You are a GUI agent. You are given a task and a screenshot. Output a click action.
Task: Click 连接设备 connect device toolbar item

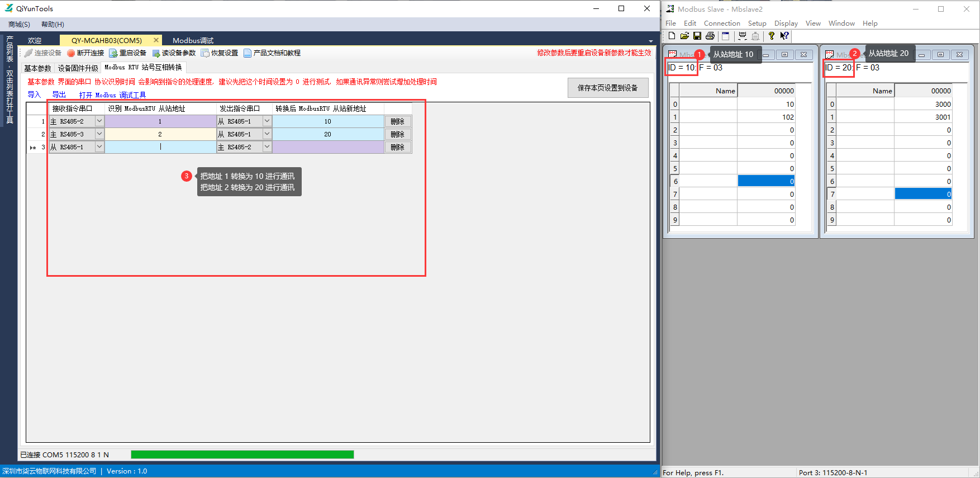tap(43, 53)
